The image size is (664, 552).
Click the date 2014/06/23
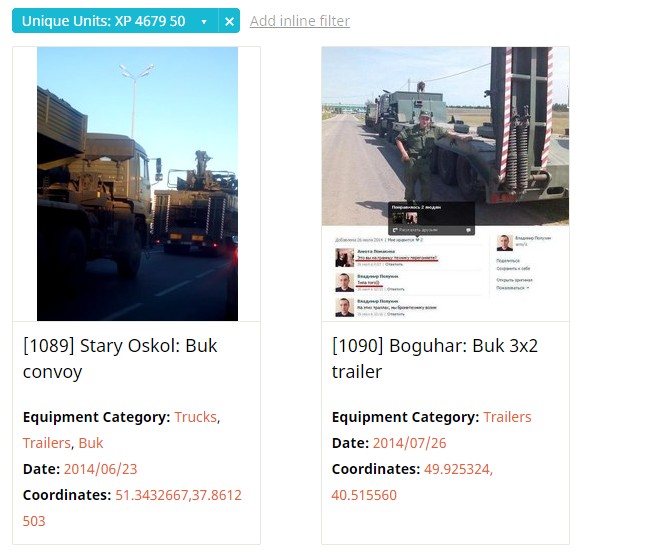click(x=100, y=469)
